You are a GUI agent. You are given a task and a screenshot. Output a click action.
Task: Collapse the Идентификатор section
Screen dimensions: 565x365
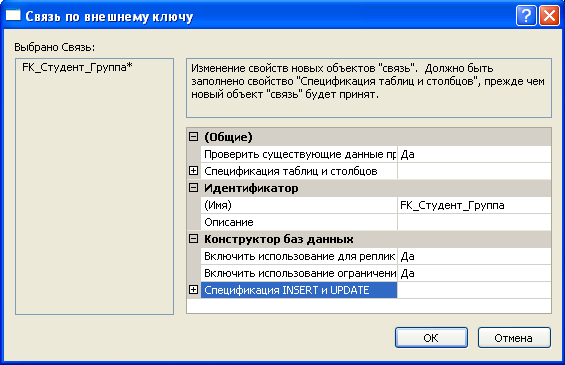(193, 188)
